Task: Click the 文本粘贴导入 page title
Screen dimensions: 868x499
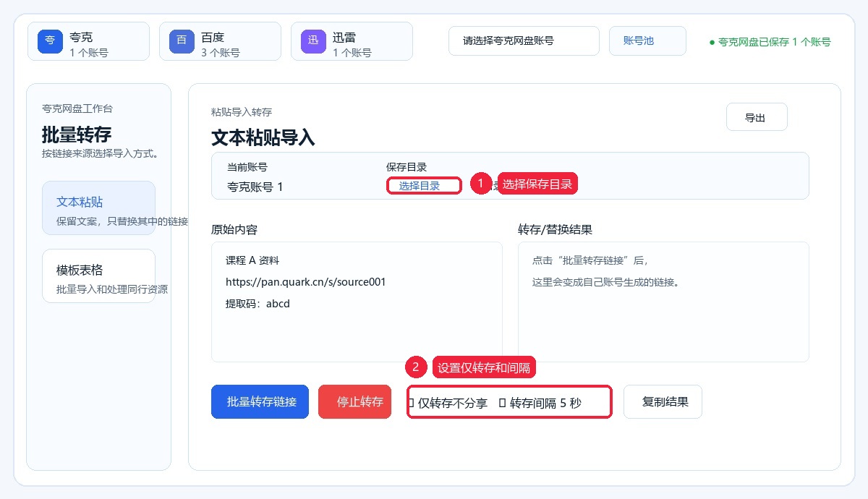Action: [x=263, y=137]
